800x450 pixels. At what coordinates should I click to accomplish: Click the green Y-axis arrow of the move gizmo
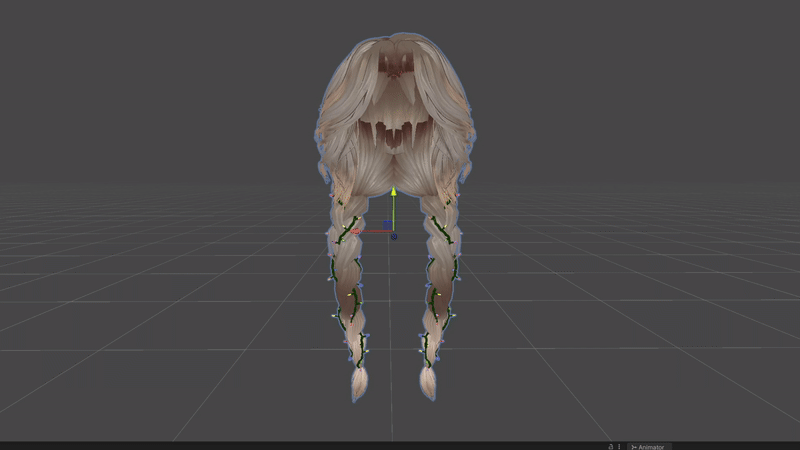(393, 193)
